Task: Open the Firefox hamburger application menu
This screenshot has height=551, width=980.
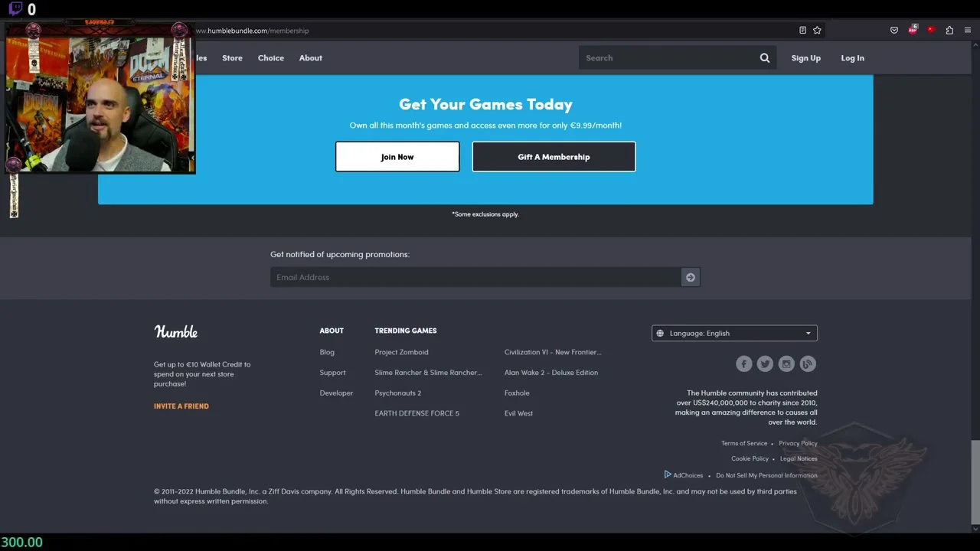Action: click(968, 31)
